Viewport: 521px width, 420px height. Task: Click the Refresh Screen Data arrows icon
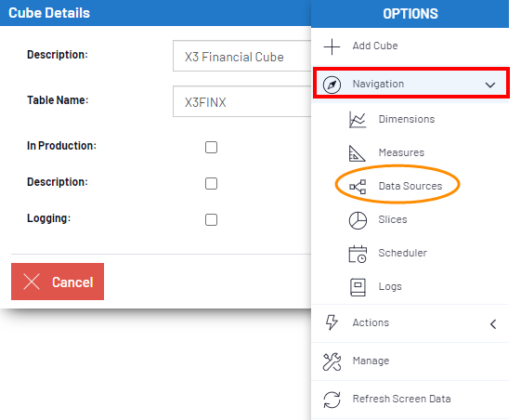click(x=332, y=400)
